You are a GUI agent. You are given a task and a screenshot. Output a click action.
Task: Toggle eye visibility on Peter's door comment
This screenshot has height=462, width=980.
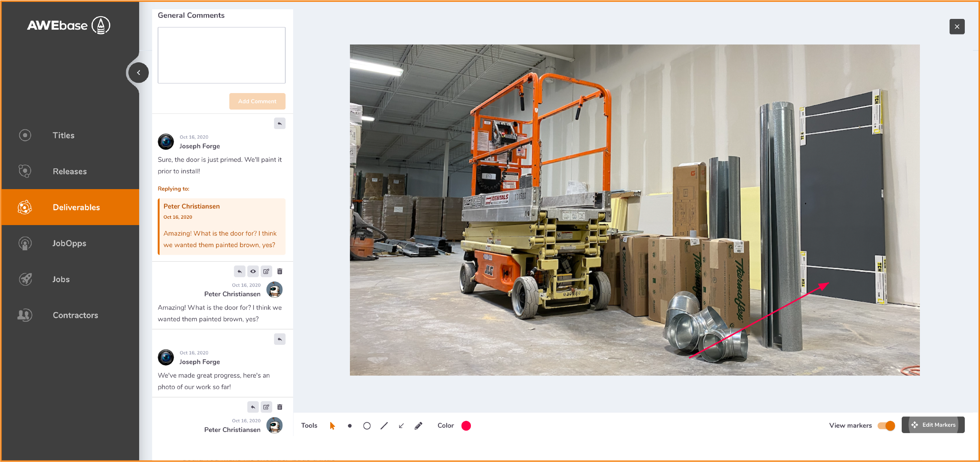pos(253,271)
